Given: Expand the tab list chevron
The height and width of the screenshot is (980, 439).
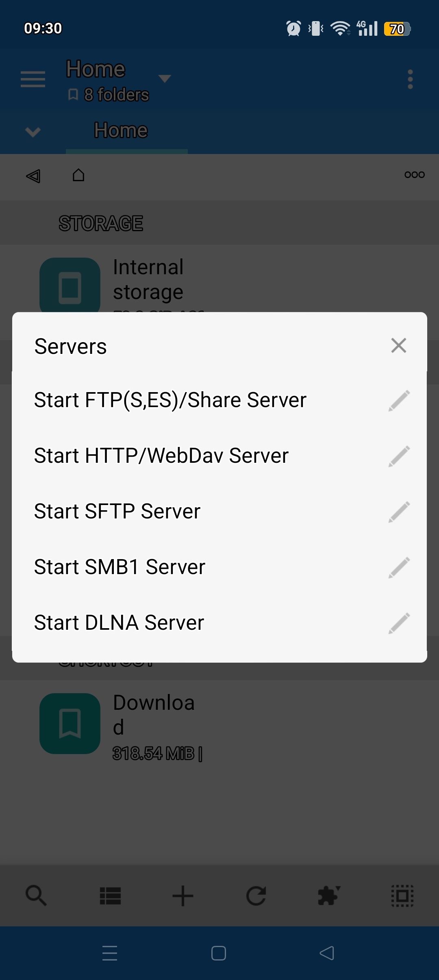Looking at the screenshot, I should coord(33,132).
